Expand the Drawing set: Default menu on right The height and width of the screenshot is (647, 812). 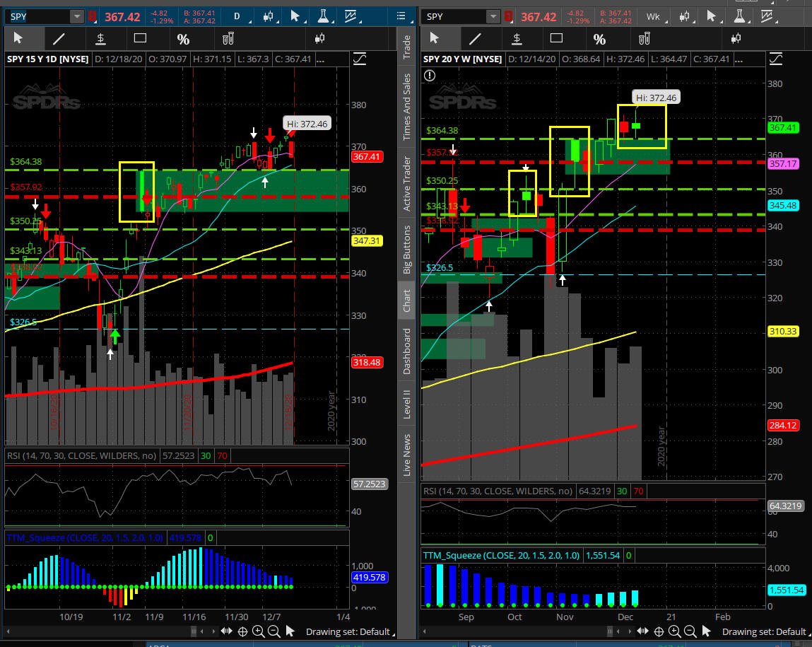pyautogui.click(x=765, y=631)
